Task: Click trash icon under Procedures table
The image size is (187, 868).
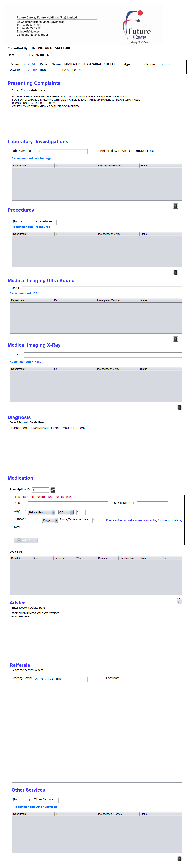Action: pos(175,273)
